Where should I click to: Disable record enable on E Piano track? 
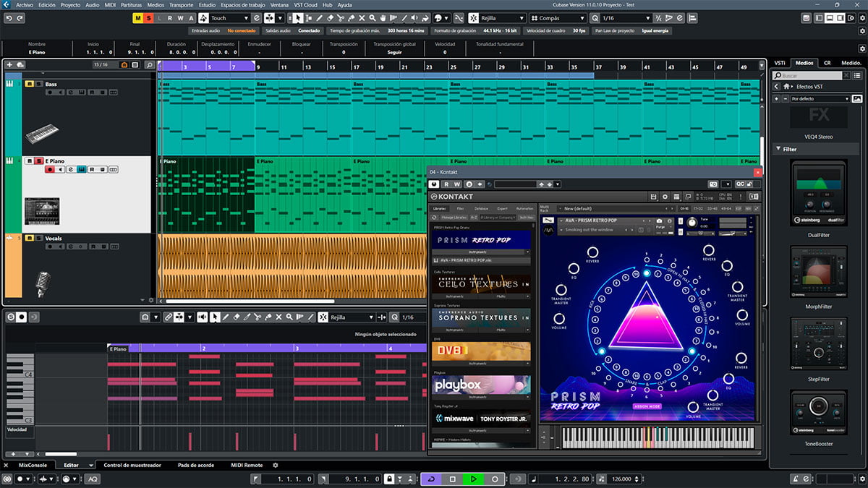pos(50,169)
